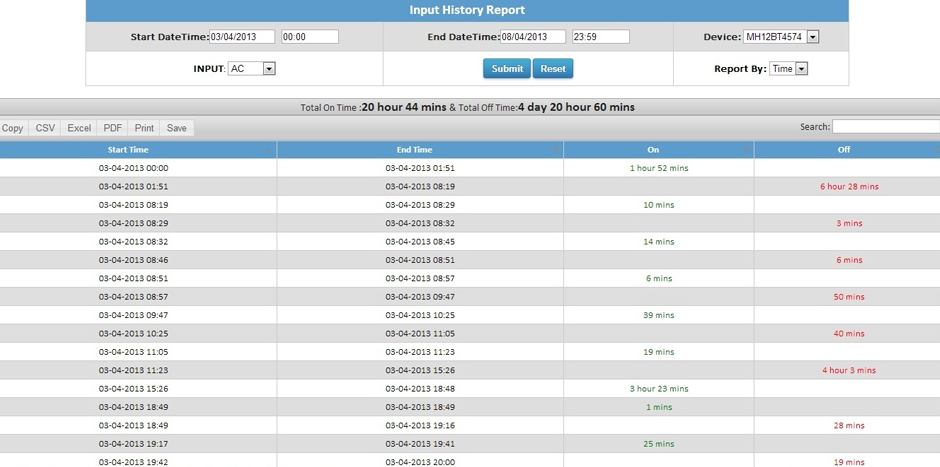Image resolution: width=940 pixels, height=467 pixels.
Task: Sort table by End Time column
Action: [420, 150]
